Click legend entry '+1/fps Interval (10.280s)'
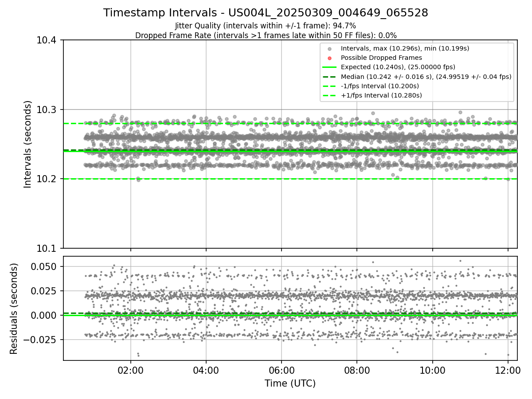532x399 pixels. pos(381,95)
